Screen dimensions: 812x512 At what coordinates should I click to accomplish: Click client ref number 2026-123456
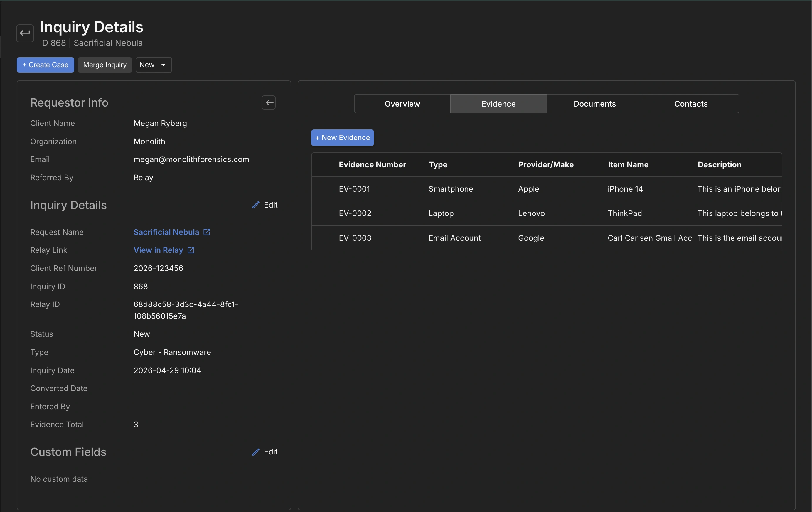pos(158,268)
